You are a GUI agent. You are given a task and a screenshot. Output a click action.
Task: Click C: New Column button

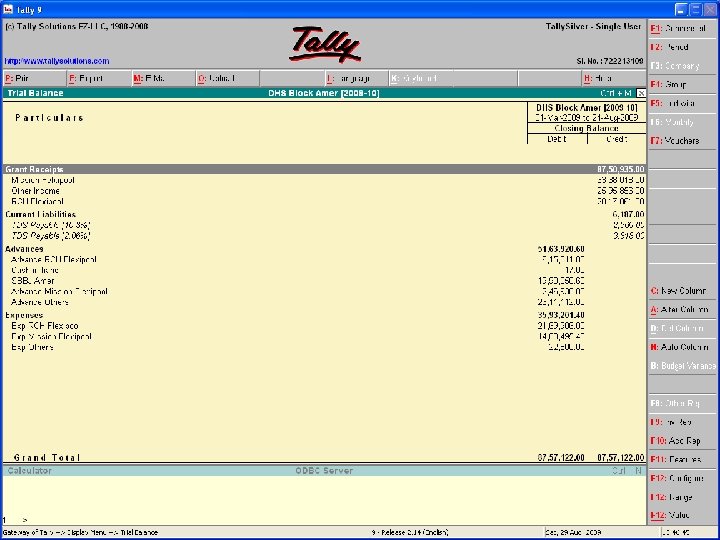[x=683, y=291]
